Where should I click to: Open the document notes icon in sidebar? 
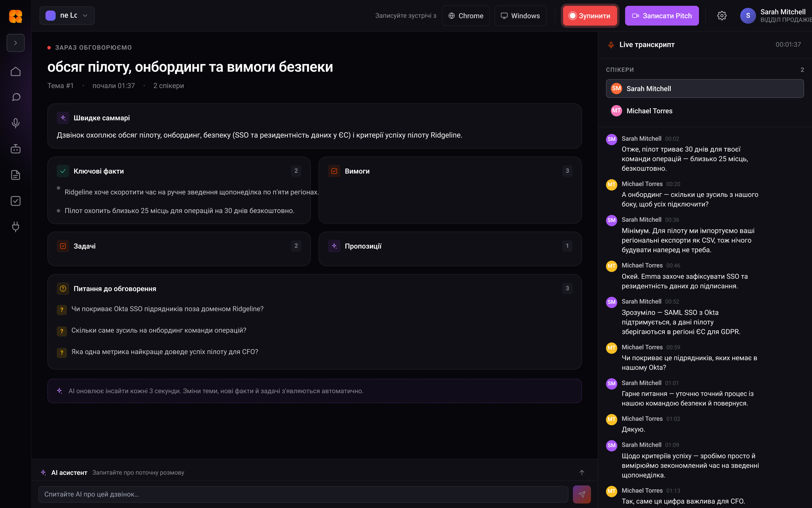[16, 175]
